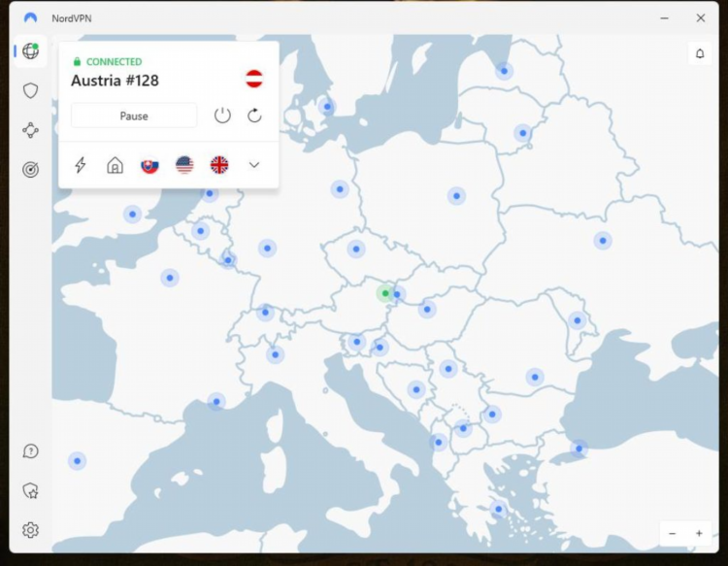Reconnect using the refresh arrow icon
The width and height of the screenshot is (728, 566).
(254, 116)
